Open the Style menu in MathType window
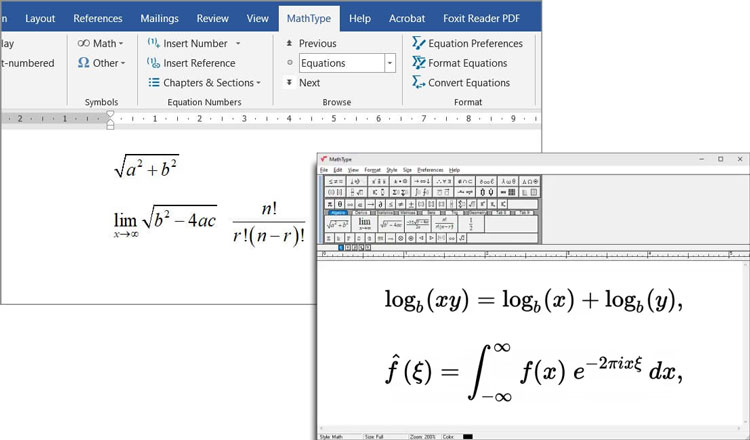 pyautogui.click(x=392, y=170)
